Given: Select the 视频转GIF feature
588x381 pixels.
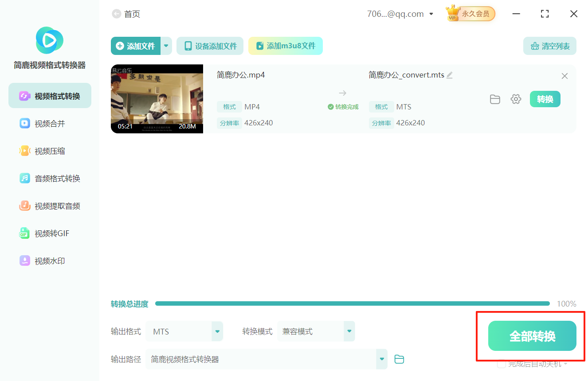Looking at the screenshot, I should [49, 233].
